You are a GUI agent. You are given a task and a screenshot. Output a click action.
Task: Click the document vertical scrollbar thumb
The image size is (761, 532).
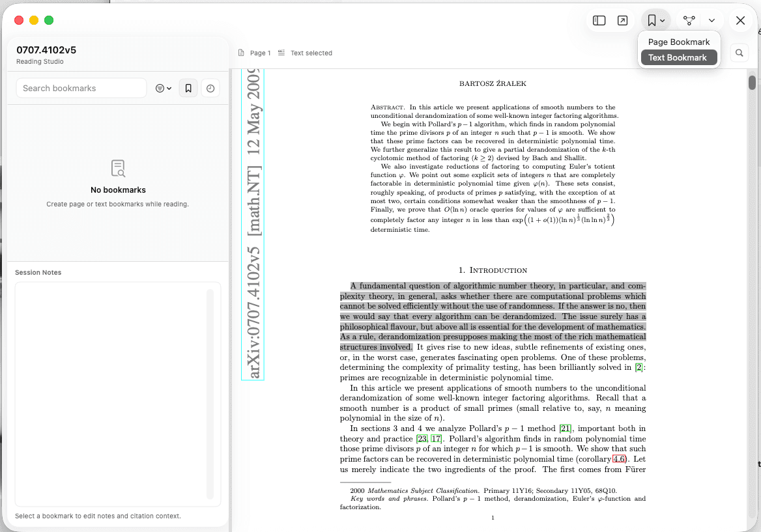(x=752, y=83)
